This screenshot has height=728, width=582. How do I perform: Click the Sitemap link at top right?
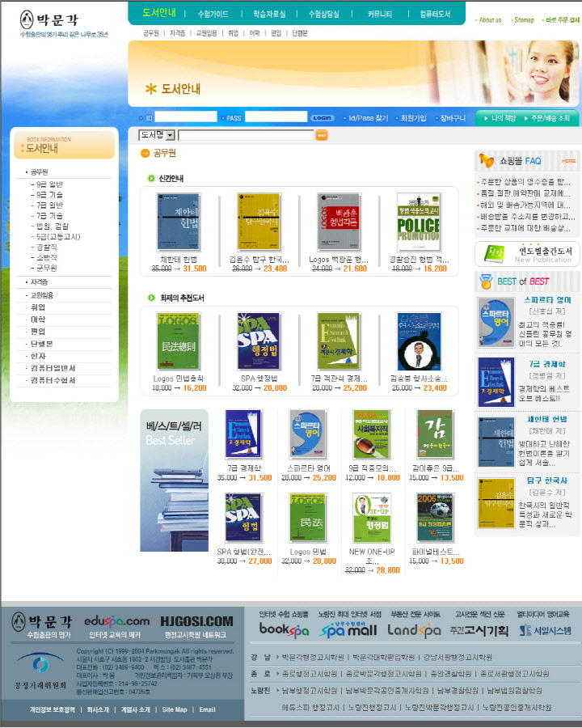tap(524, 19)
